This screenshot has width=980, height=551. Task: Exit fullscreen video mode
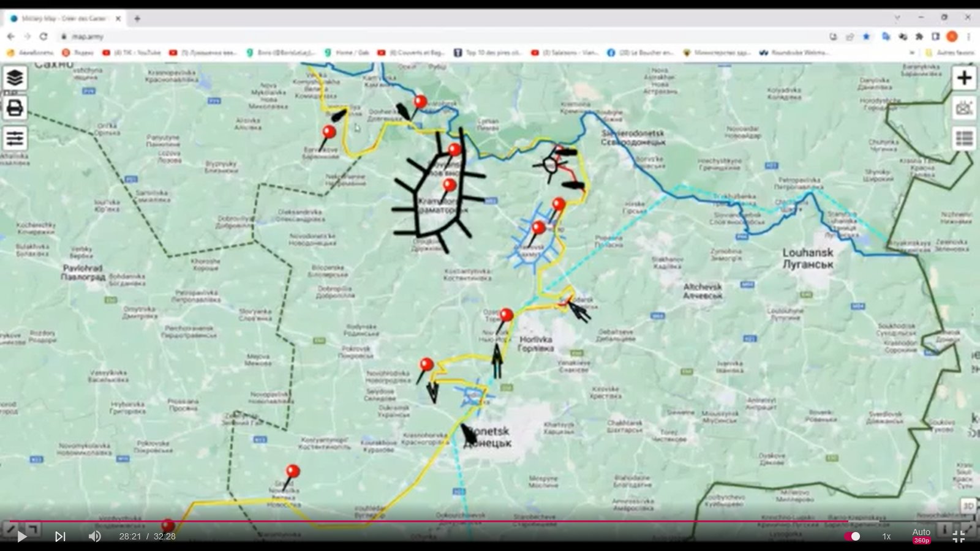[x=959, y=536]
